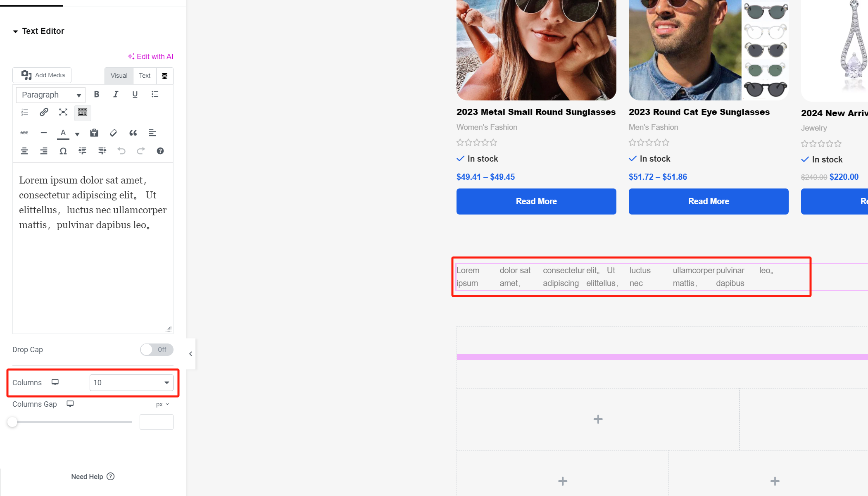Open the Paragraph format dropdown
Image resolution: width=868 pixels, height=496 pixels.
pyautogui.click(x=51, y=95)
